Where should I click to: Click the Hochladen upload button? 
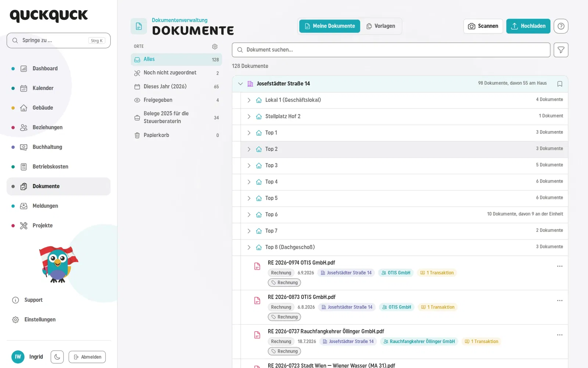(x=528, y=26)
